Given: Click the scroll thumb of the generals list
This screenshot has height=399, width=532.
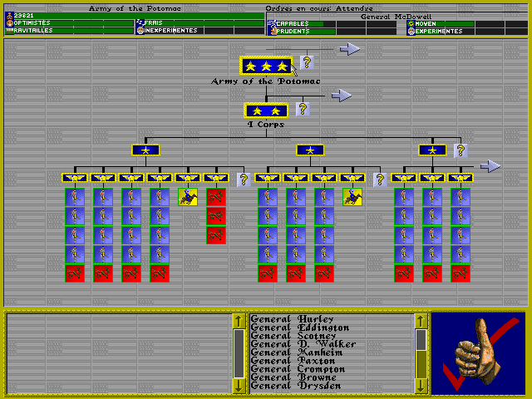Looking at the screenshot, I should pyautogui.click(x=421, y=340).
